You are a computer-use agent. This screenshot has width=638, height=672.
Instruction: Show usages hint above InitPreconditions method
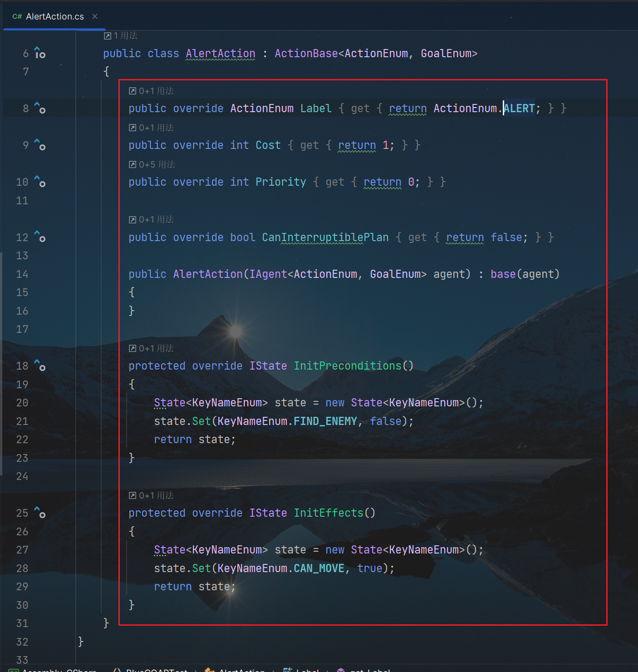[152, 348]
